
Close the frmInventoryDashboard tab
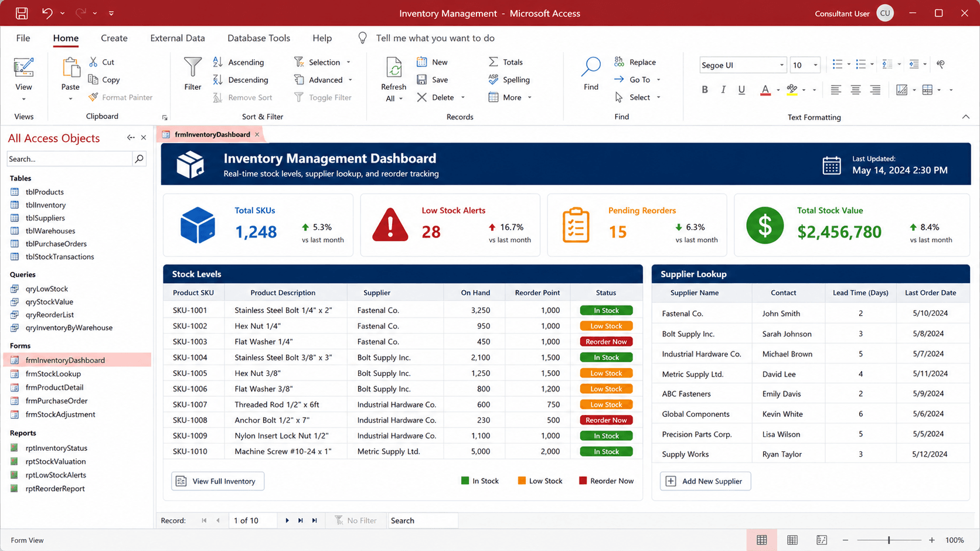[x=257, y=134]
